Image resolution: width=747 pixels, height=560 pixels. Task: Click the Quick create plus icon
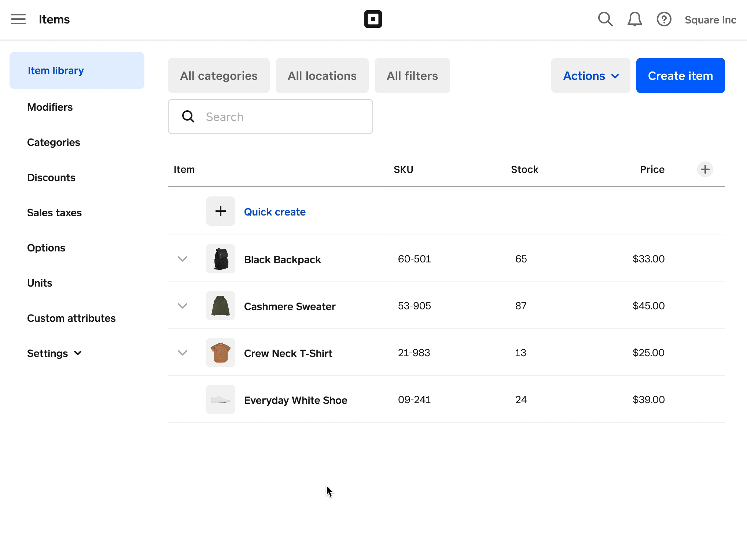(220, 211)
